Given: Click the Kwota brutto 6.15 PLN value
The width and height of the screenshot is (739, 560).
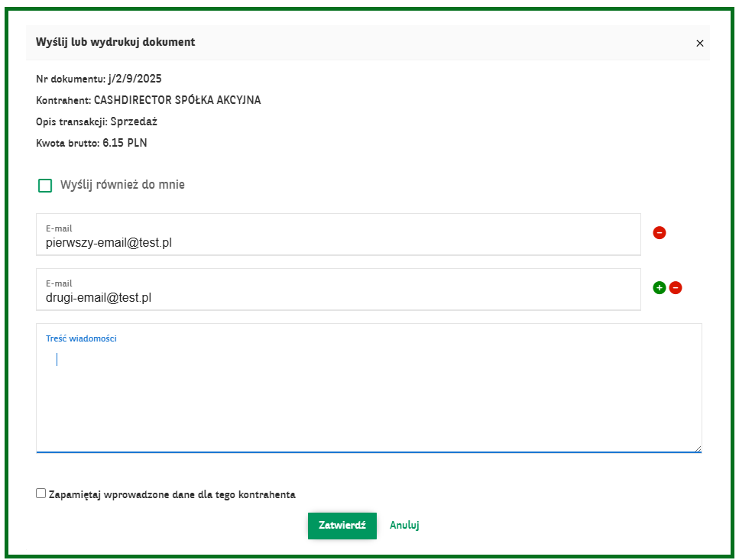Looking at the screenshot, I should tap(125, 143).
